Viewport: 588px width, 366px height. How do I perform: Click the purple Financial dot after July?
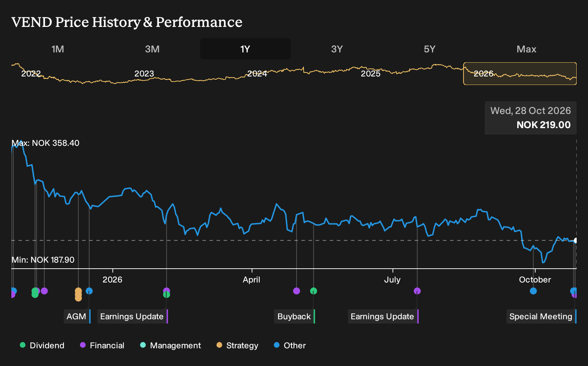click(x=417, y=291)
